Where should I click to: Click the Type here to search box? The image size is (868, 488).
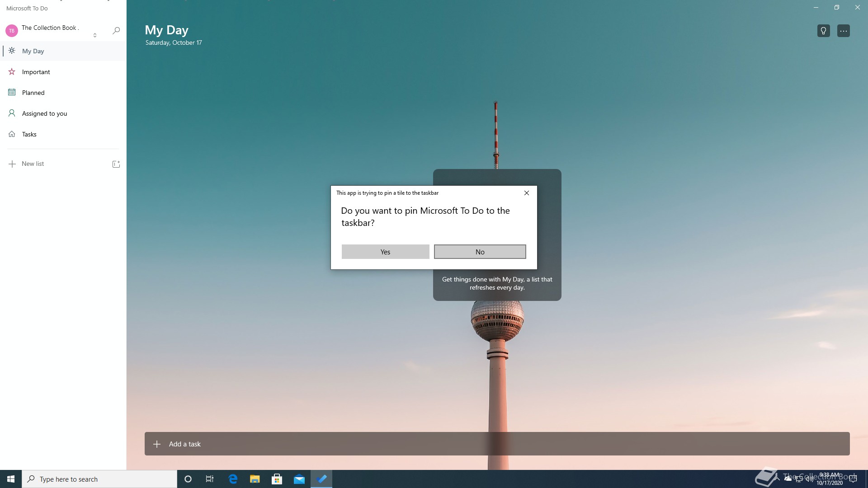click(99, 479)
